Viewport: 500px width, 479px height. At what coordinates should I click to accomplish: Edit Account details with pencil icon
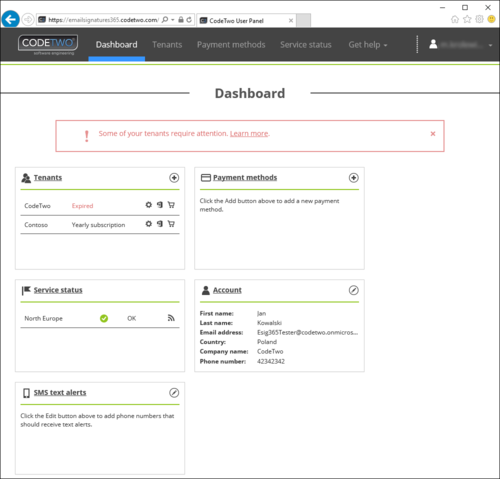(x=354, y=290)
